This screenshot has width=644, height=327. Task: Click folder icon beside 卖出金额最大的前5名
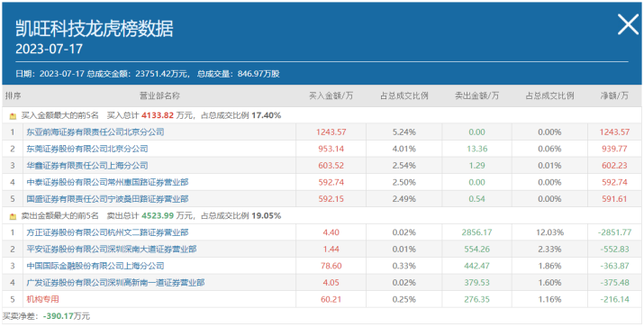(13, 216)
